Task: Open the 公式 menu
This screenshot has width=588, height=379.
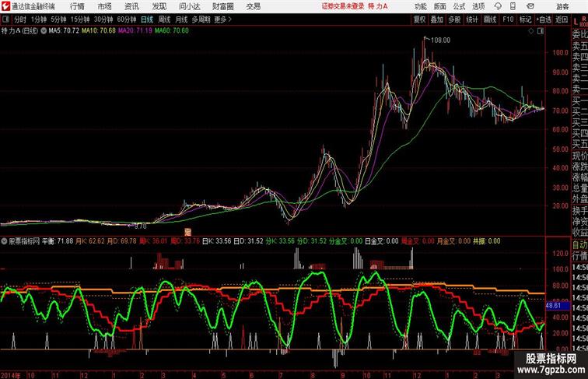Action: point(459,6)
